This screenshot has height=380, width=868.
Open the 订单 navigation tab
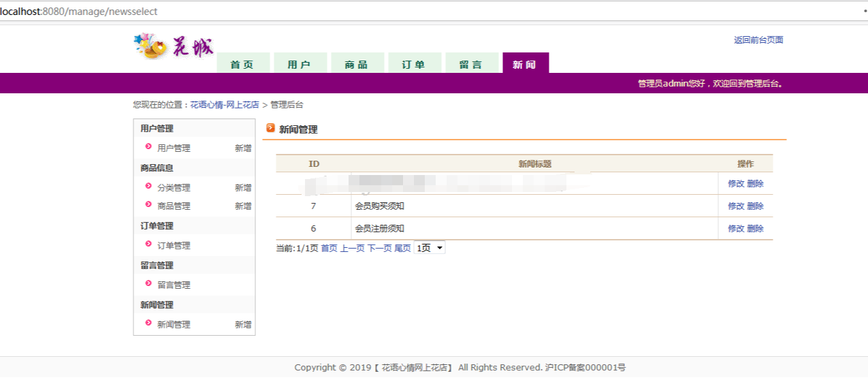click(x=415, y=63)
